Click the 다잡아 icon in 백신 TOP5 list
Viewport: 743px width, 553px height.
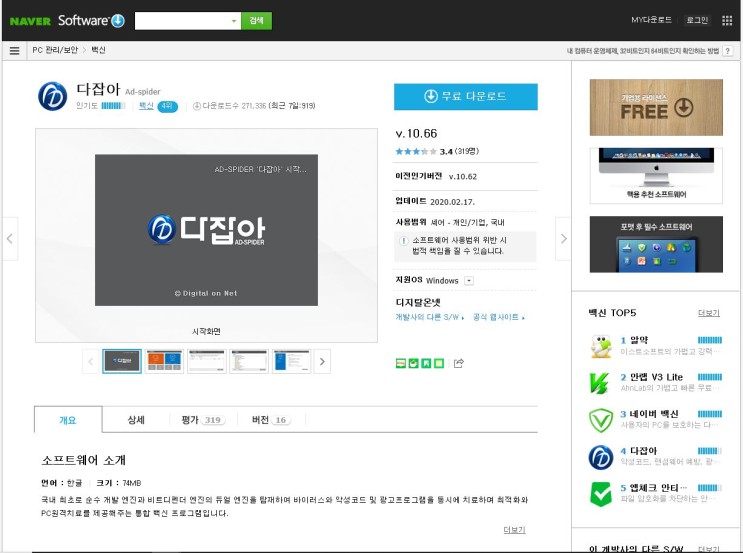coord(601,457)
